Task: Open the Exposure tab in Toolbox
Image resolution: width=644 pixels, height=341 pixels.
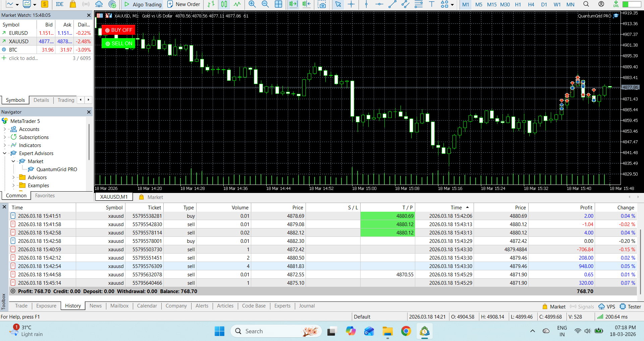Action: pos(46,306)
